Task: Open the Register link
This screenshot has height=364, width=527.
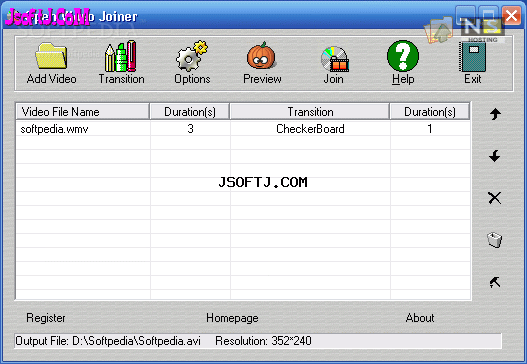Action: pos(46,318)
